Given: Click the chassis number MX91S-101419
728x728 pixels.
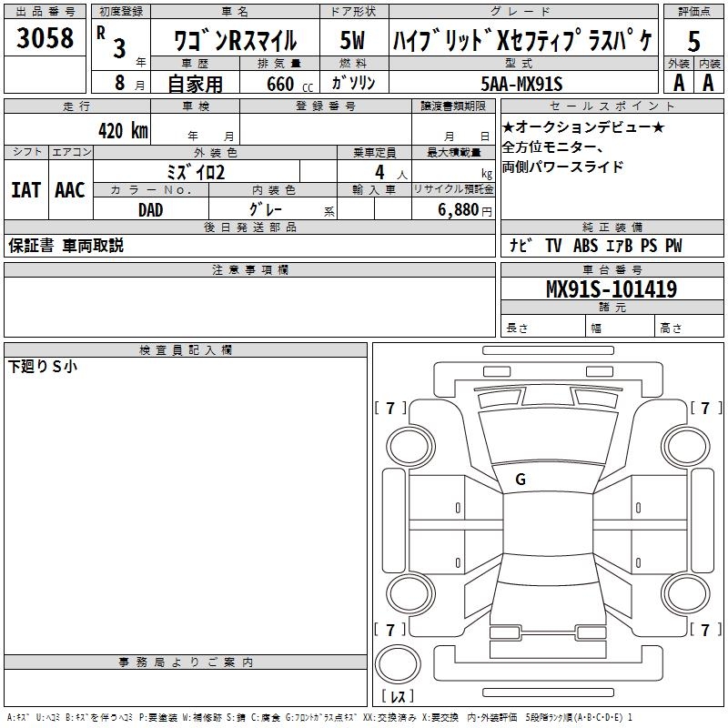Looking at the screenshot, I should [612, 288].
